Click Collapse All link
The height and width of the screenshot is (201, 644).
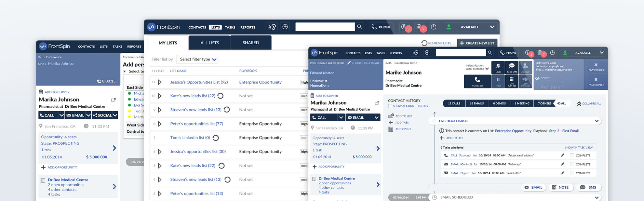coord(589,103)
